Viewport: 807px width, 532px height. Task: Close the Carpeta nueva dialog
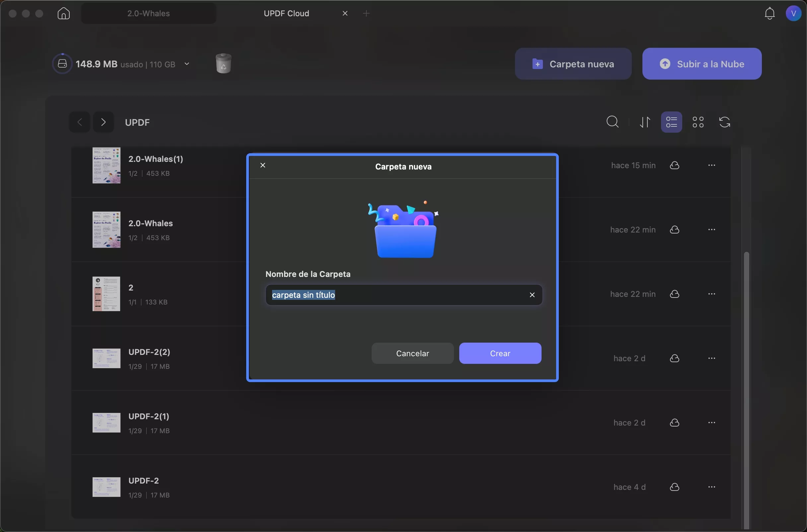[x=263, y=165]
